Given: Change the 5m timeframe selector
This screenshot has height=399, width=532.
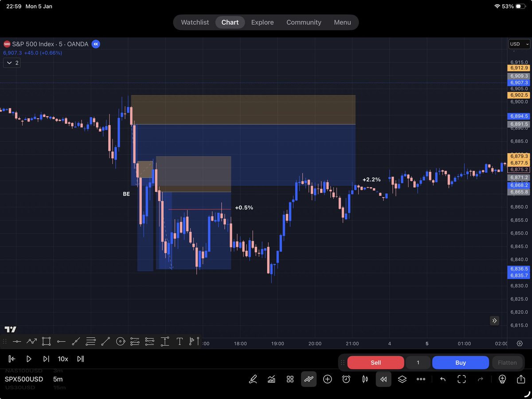Looking at the screenshot, I should [x=58, y=379].
